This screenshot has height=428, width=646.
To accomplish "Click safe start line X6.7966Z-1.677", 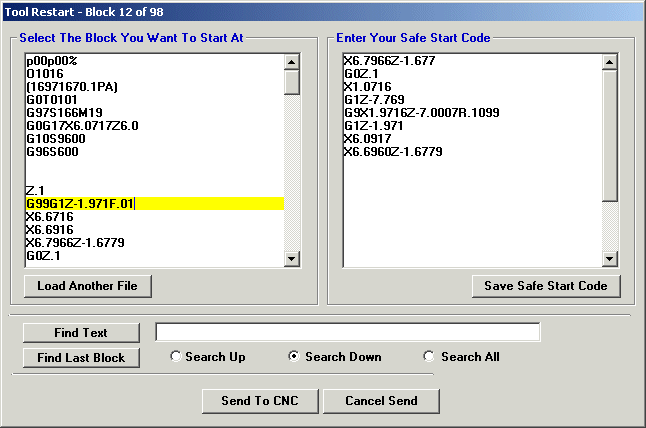I will click(390, 61).
